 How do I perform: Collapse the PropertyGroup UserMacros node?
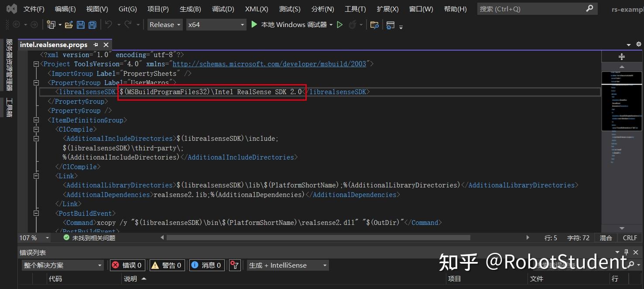[36, 82]
